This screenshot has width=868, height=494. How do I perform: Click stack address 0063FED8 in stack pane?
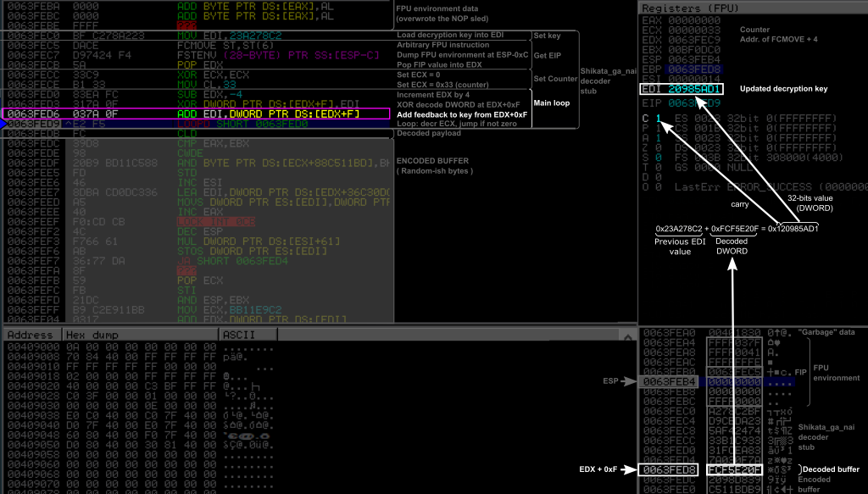pos(670,469)
